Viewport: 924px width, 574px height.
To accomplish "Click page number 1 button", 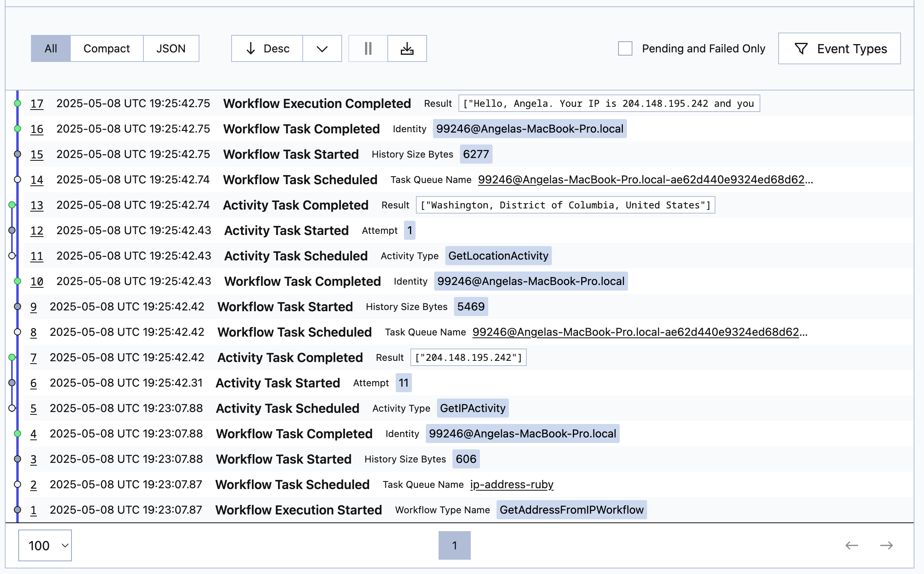I will [454, 545].
